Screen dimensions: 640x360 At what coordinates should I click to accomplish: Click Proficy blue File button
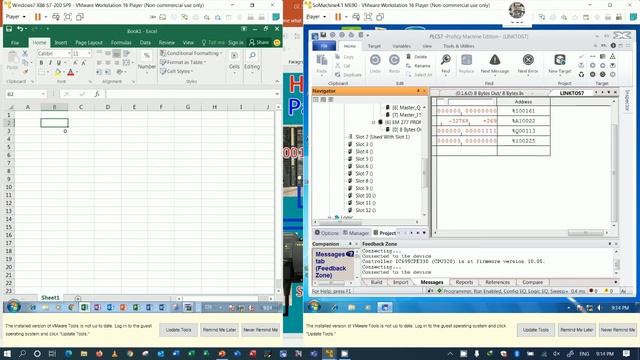tap(324, 46)
